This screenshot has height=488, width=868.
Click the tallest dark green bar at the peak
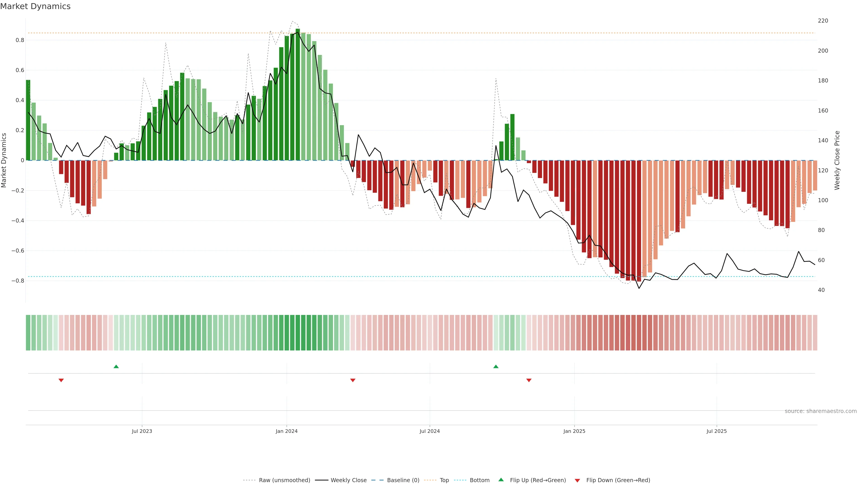[x=297, y=94]
